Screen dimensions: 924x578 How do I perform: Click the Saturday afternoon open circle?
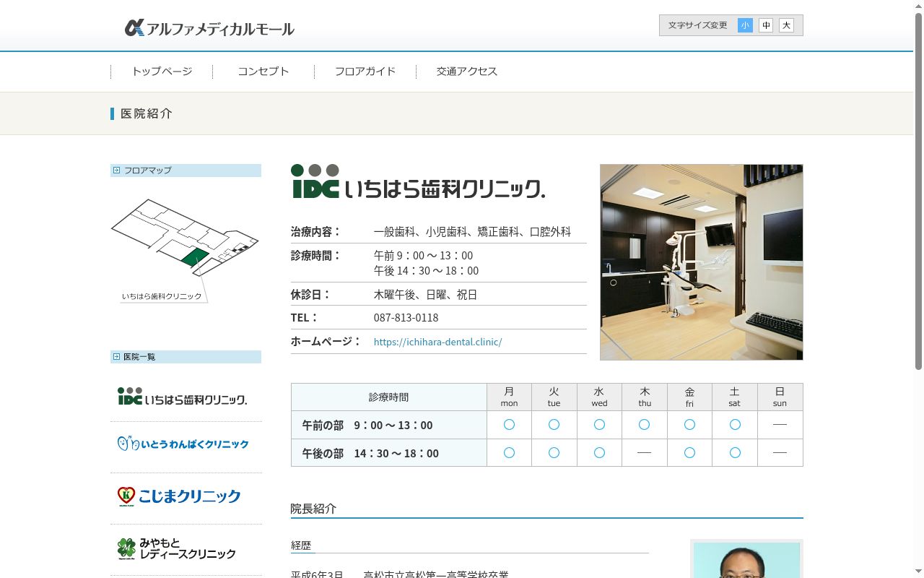735,453
